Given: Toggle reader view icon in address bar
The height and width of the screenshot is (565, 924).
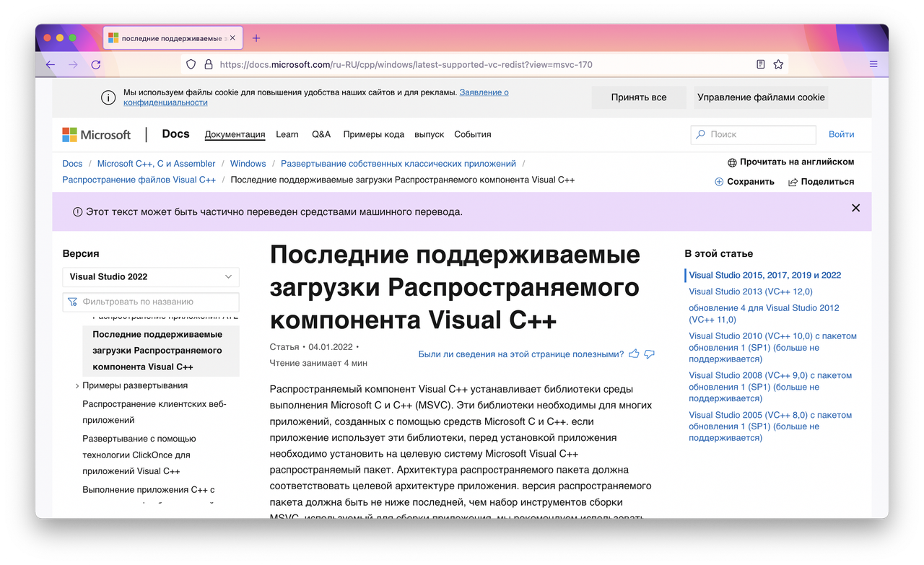Looking at the screenshot, I should pyautogui.click(x=760, y=64).
